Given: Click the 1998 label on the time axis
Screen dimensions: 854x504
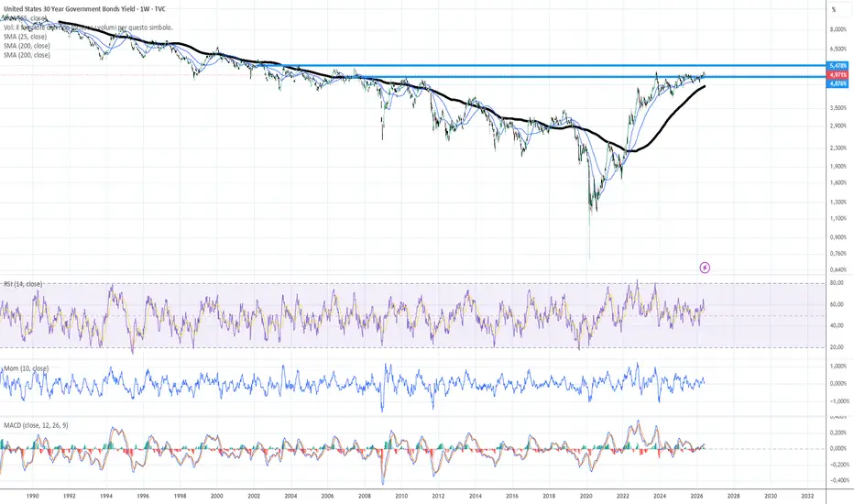Looking at the screenshot, I should click(181, 497).
